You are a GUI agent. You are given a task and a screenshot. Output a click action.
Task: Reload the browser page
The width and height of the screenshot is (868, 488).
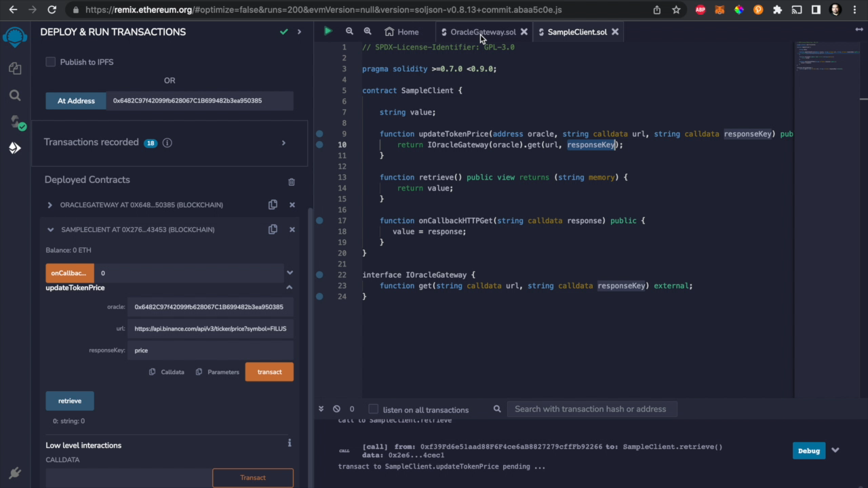(x=52, y=9)
